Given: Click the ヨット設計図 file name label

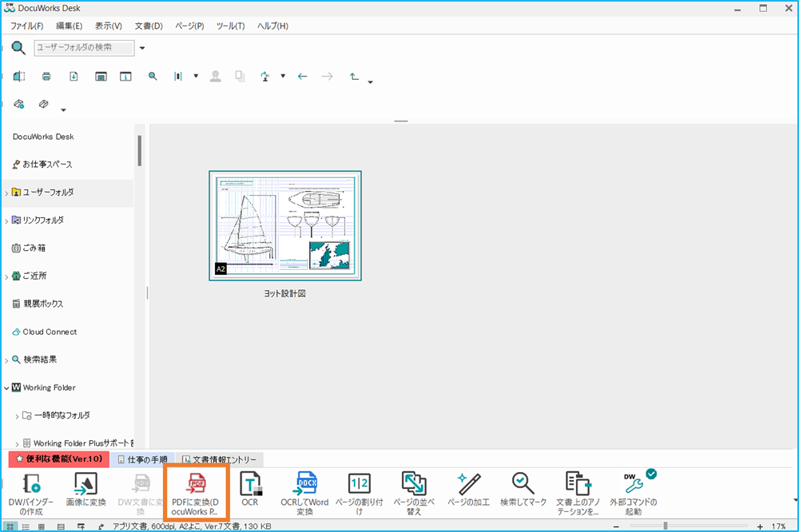Looking at the screenshot, I should [285, 293].
